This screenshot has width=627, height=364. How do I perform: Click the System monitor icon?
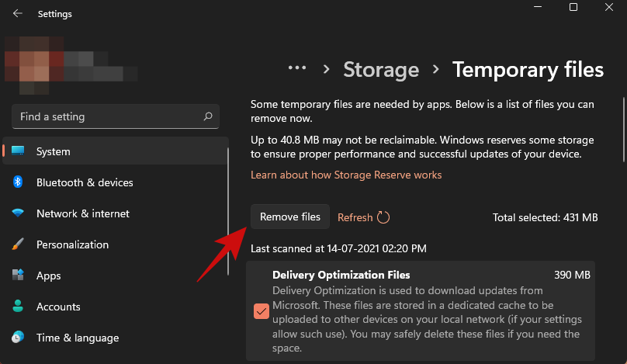pyautogui.click(x=18, y=151)
